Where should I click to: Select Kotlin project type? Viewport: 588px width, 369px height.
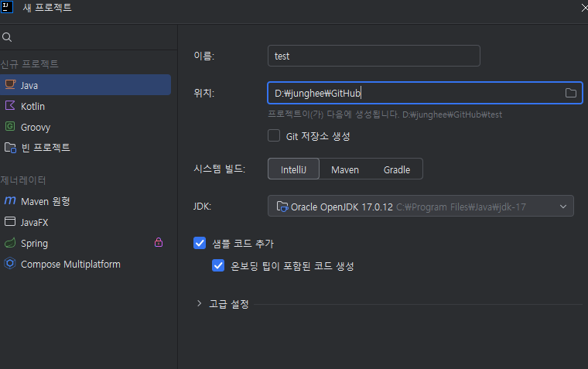[x=86, y=106]
